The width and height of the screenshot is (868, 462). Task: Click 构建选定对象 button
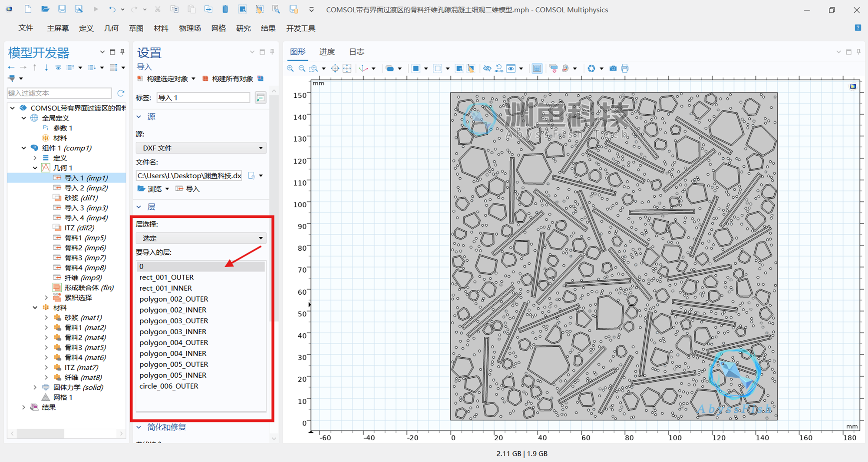coord(163,79)
